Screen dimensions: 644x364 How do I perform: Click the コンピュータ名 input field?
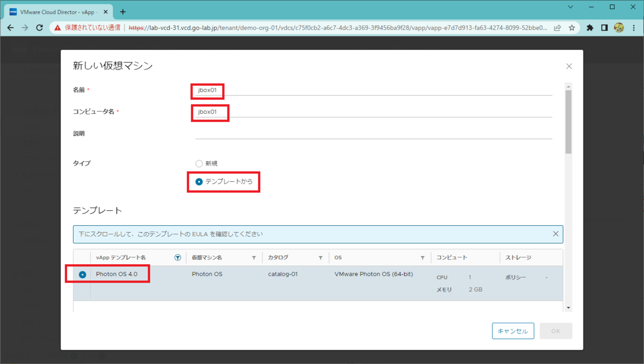(x=374, y=112)
